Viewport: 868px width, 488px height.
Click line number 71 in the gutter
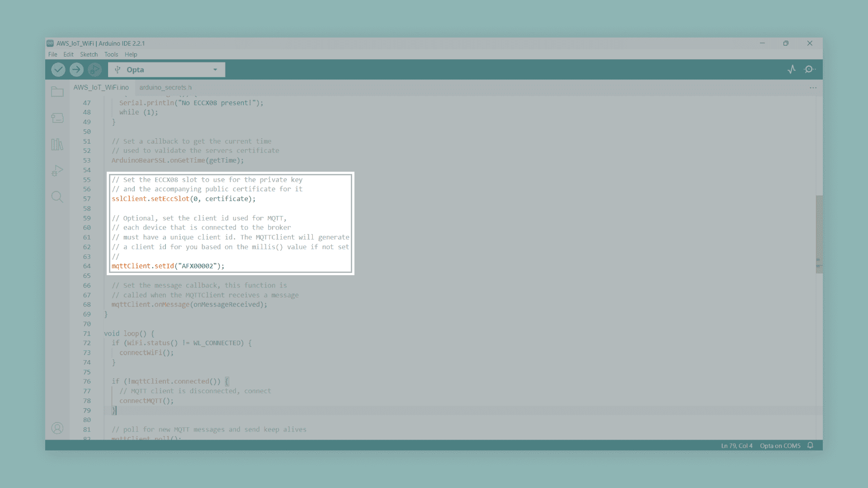click(87, 333)
